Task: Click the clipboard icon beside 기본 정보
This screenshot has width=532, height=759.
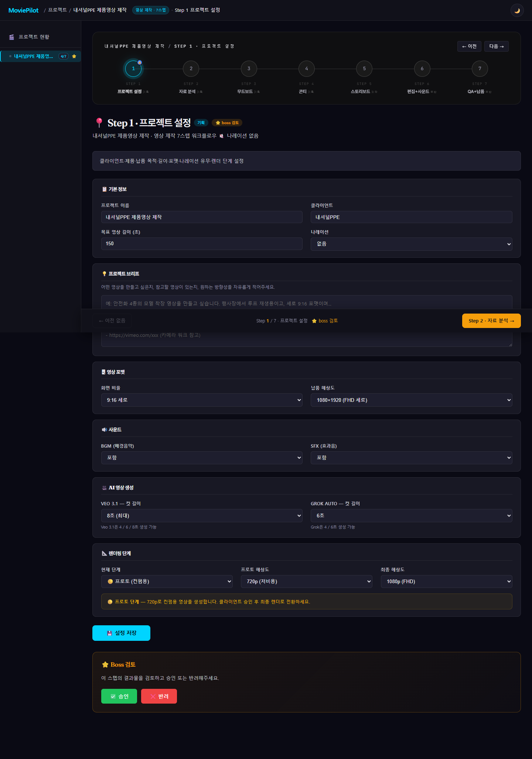Action: (104, 189)
